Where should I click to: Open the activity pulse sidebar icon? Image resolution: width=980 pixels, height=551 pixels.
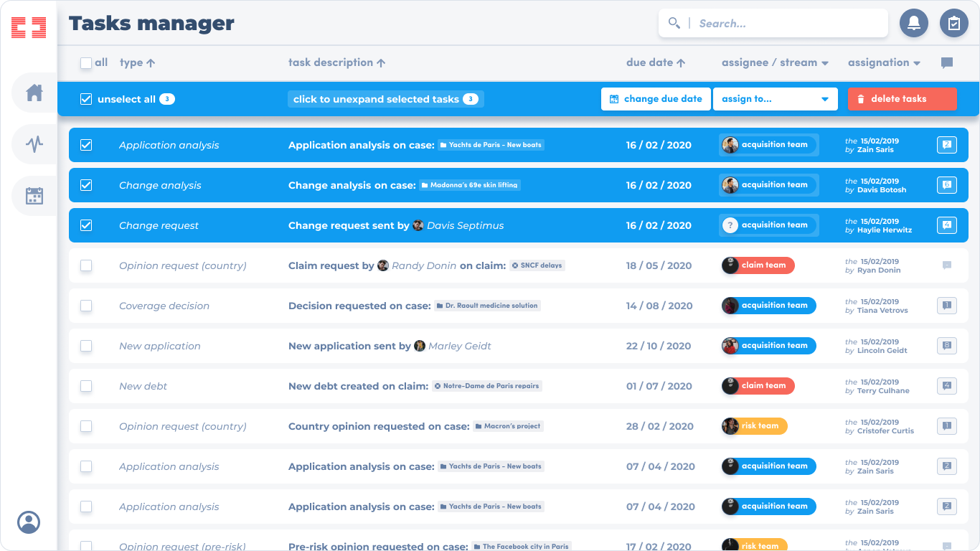[34, 144]
